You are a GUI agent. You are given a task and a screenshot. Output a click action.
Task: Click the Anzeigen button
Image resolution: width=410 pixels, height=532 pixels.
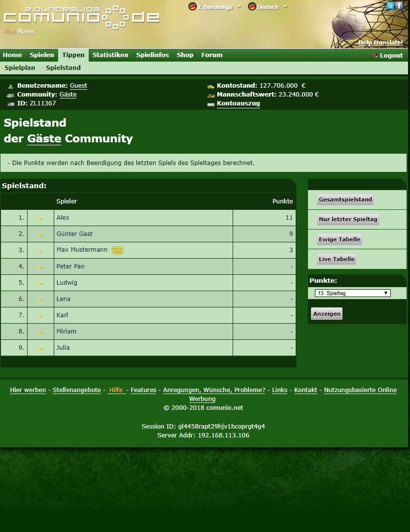click(326, 314)
